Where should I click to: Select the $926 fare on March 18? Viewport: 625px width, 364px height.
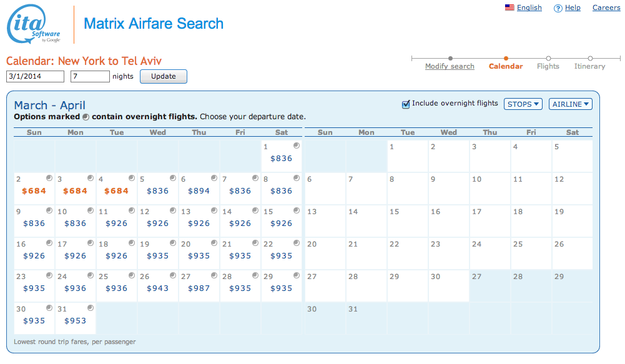click(116, 256)
